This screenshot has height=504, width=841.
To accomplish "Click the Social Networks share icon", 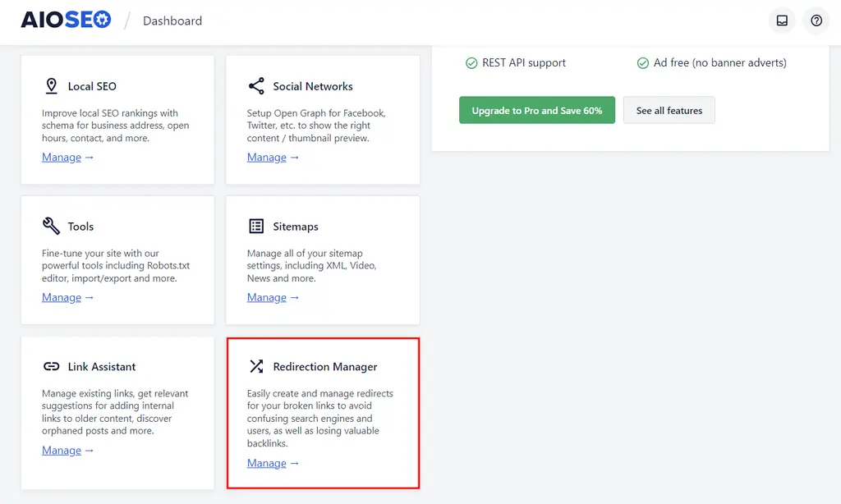I will (x=256, y=86).
